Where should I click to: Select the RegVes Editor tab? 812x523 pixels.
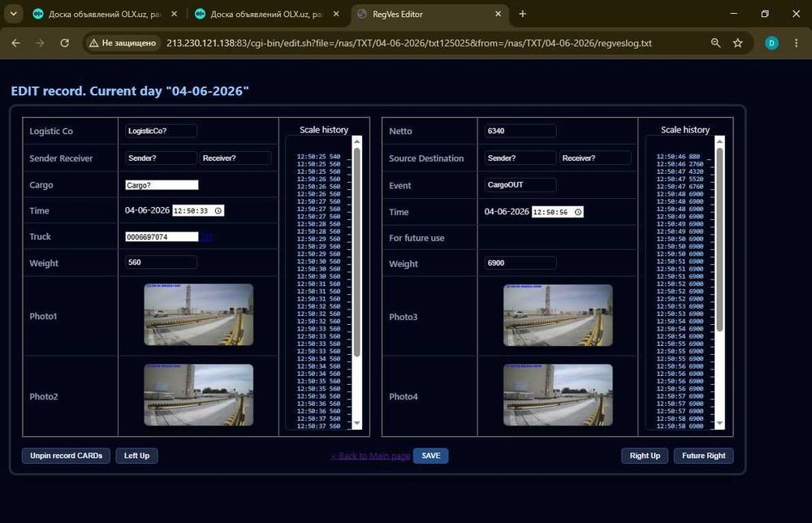[430, 14]
